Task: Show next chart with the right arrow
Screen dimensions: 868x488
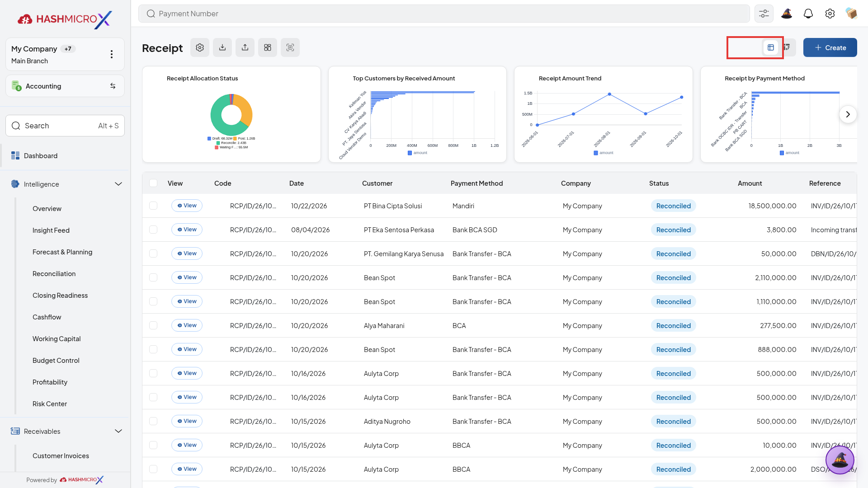Action: (x=848, y=114)
